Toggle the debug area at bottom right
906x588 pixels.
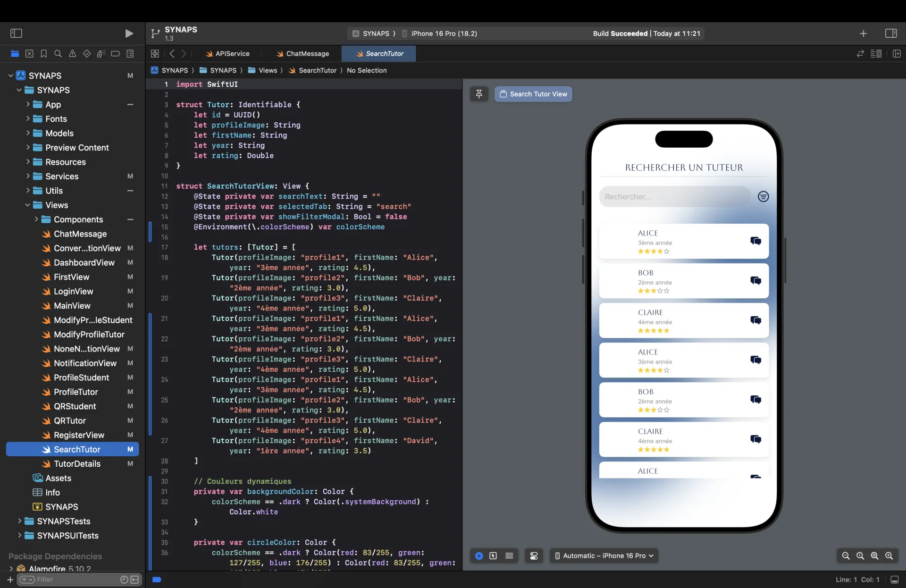[x=894, y=580]
